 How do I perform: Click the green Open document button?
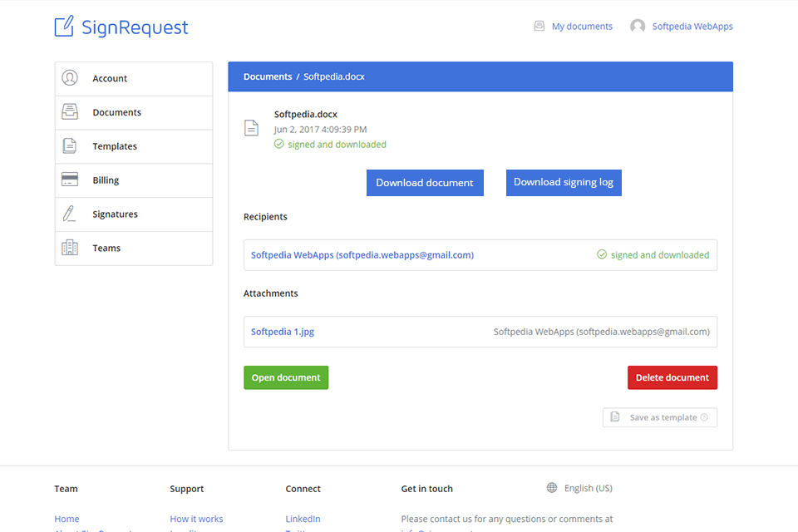tap(286, 377)
